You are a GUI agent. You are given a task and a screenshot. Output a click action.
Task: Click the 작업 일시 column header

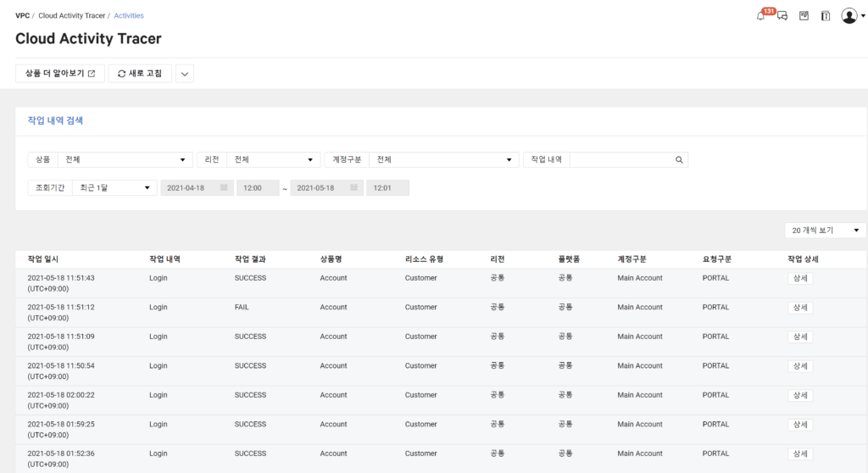(x=43, y=259)
